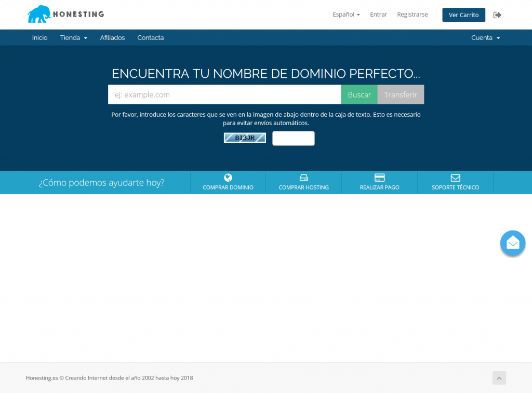532x393 pixels.
Task: Open the floating mail chat bubble
Action: pos(513,243)
